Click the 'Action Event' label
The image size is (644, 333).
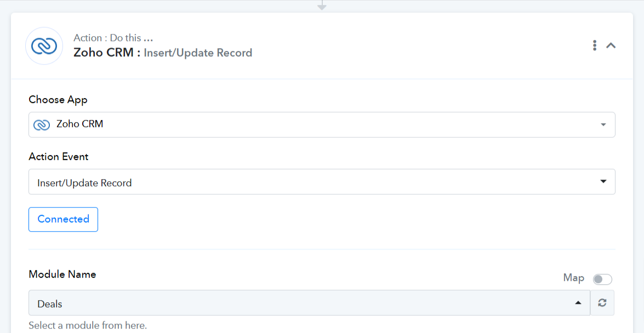coord(58,157)
